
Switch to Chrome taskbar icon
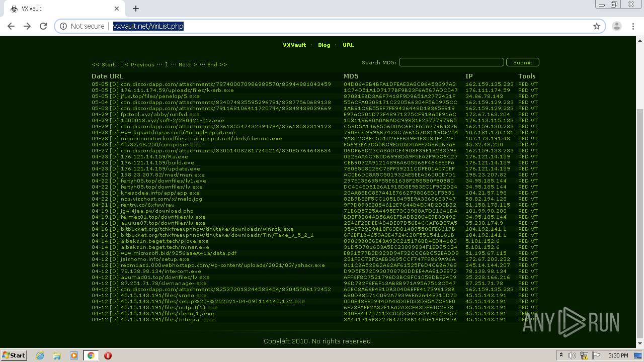coord(91,355)
